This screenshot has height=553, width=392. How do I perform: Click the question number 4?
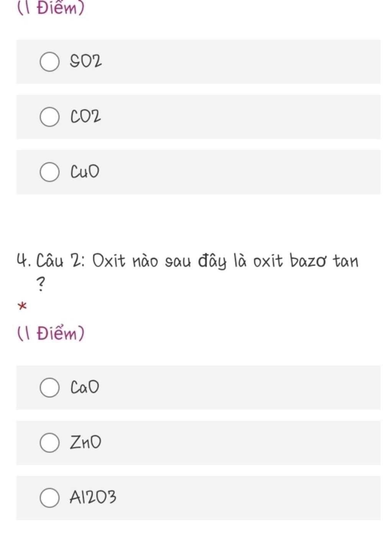[x=24, y=261]
